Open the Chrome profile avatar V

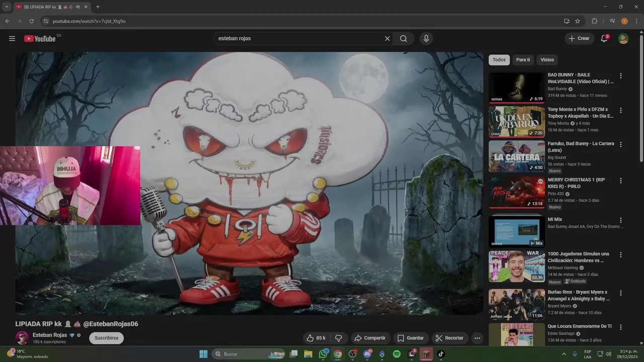point(624,21)
